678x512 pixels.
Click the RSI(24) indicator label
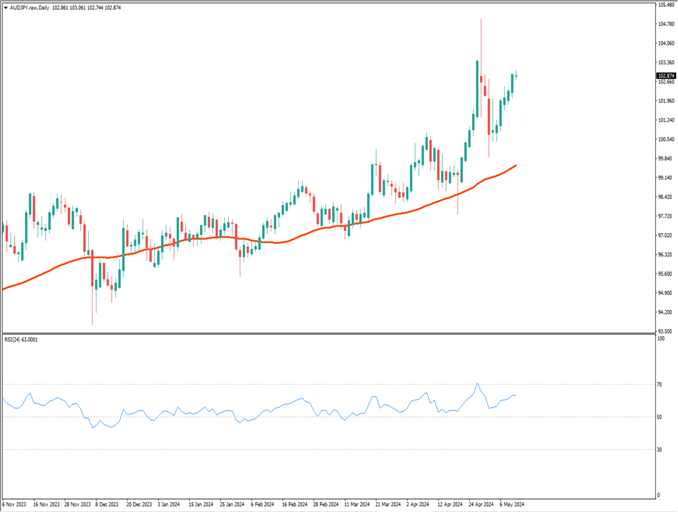[x=21, y=340]
